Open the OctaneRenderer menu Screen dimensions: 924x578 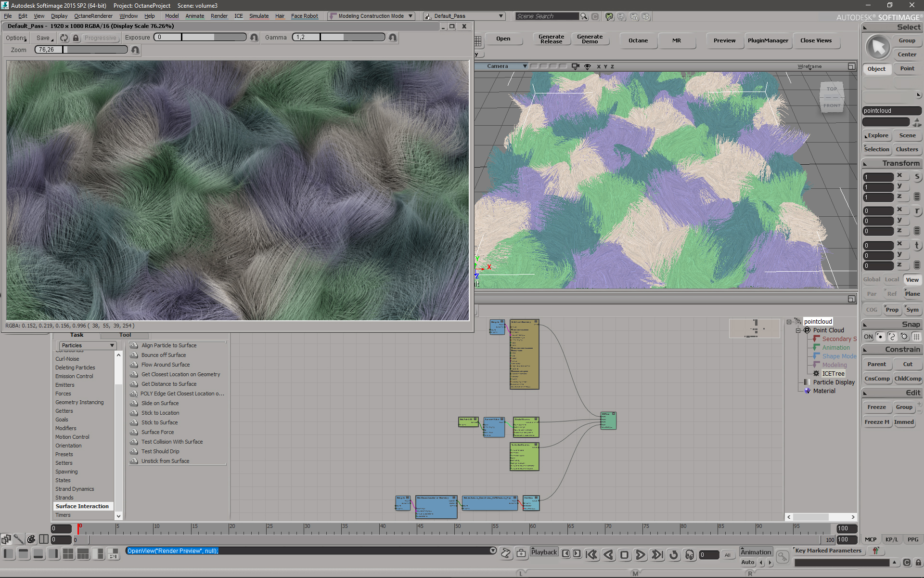click(93, 16)
